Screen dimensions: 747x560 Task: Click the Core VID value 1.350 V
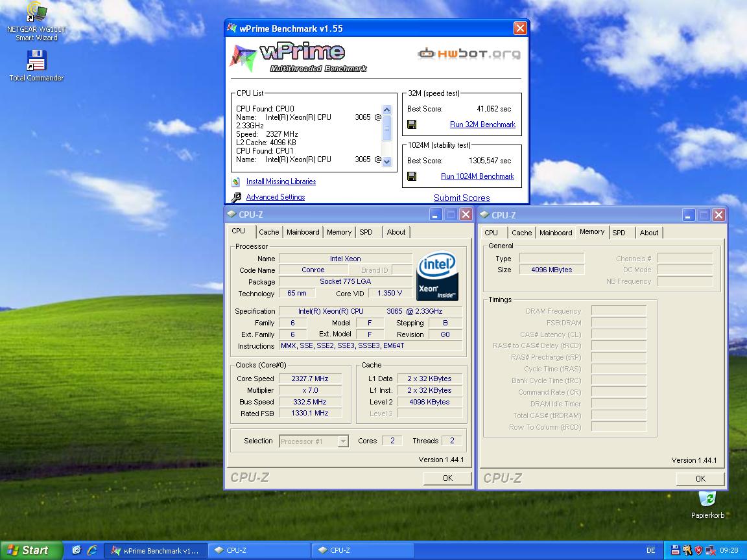[389, 294]
